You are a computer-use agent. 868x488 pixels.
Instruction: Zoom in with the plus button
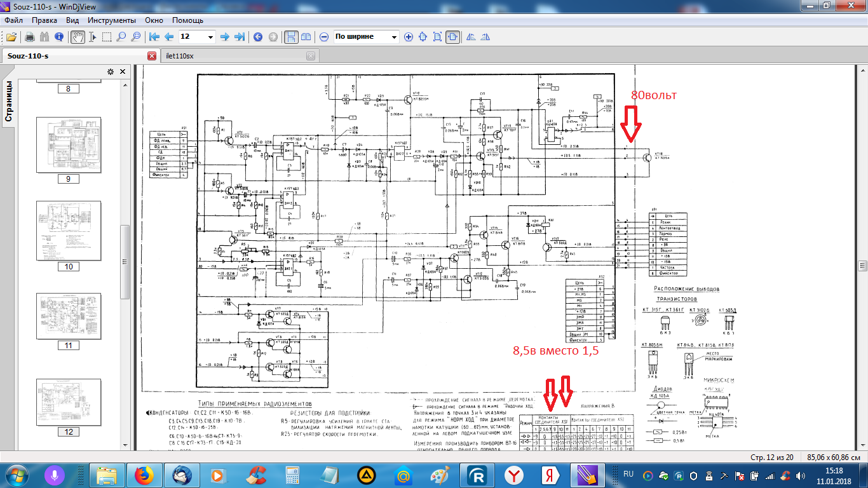point(409,37)
